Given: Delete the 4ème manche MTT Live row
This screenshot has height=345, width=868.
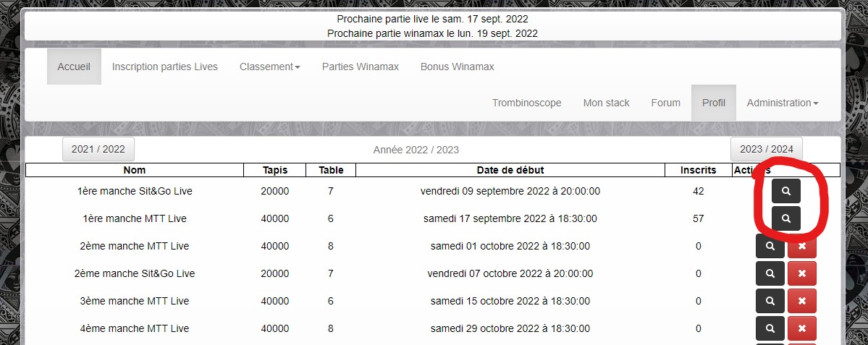Looking at the screenshot, I should (802, 328).
